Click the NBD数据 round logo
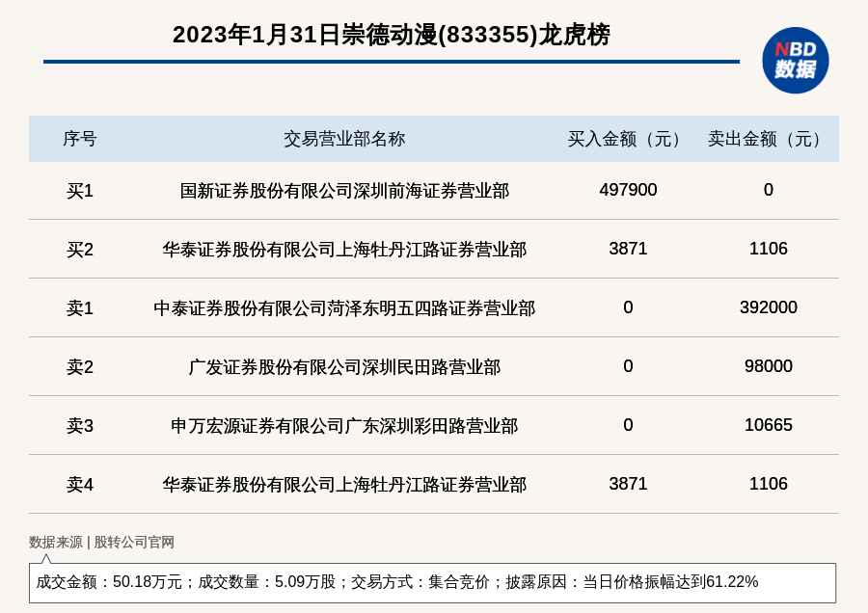 [x=795, y=61]
